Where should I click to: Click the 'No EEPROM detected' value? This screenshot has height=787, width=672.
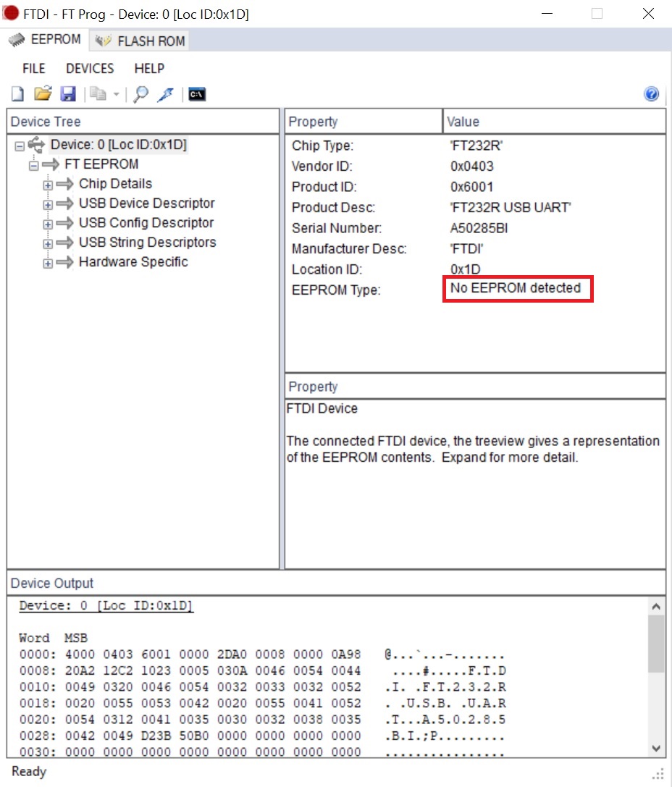[x=516, y=288]
